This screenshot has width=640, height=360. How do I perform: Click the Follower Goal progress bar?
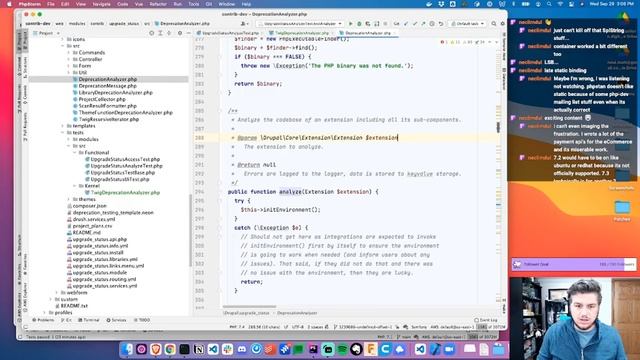(x=573, y=264)
